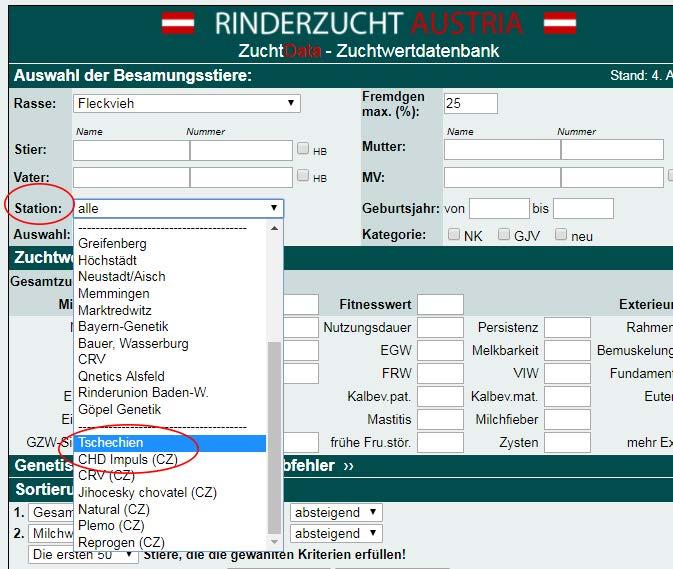Choose Qnetics Alsfeld station option
This screenshot has height=569, width=673.
point(170,376)
